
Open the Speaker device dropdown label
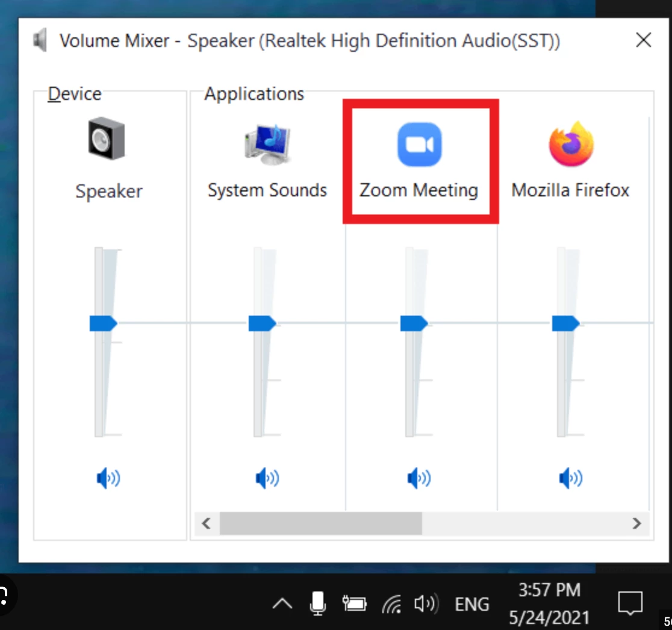pos(109,191)
